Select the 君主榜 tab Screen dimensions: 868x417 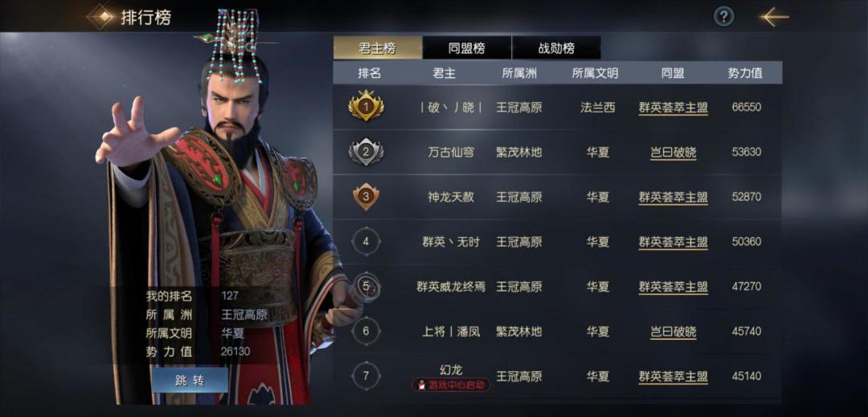click(378, 48)
